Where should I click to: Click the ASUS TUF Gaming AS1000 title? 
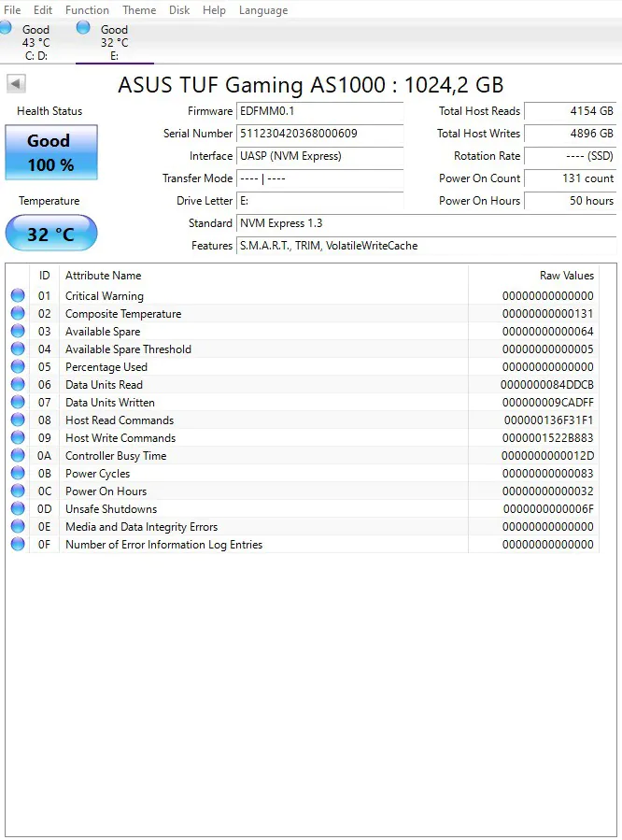click(310, 85)
